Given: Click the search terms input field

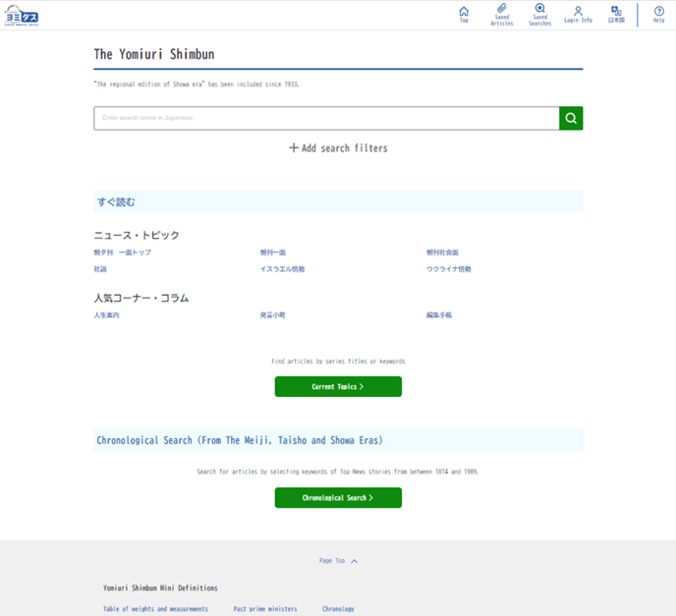Looking at the screenshot, I should click(326, 118).
